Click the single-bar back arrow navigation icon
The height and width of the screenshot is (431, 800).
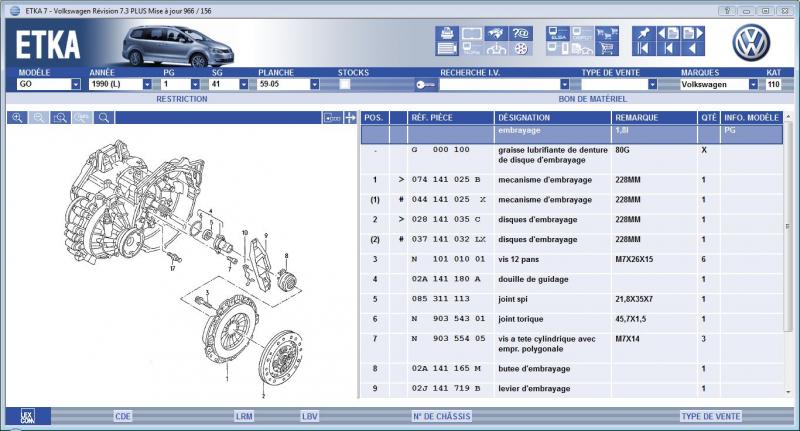click(x=668, y=48)
